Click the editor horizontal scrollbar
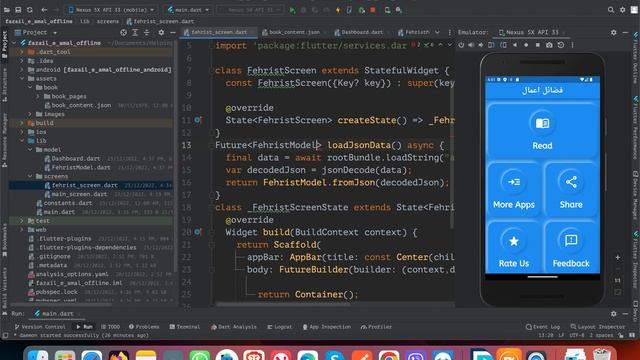Image resolution: width=640 pixels, height=360 pixels. 282,304
